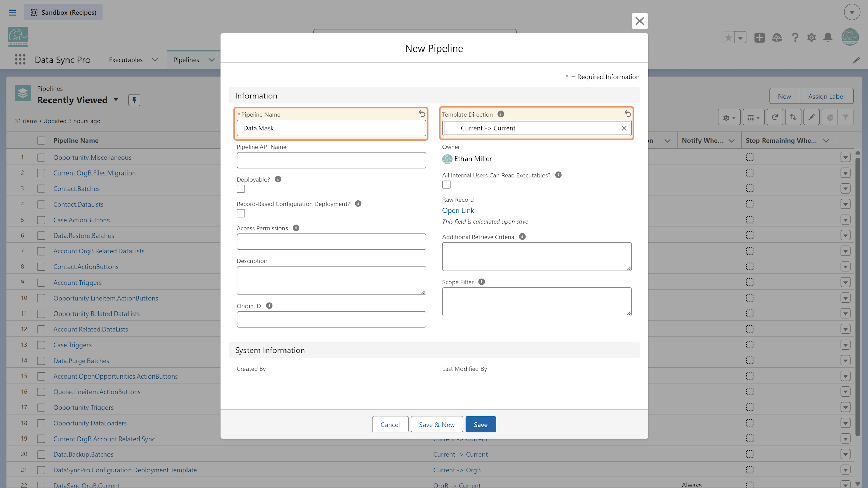Screen dimensions: 868x488
Task: Sort by Pipeline Name column header
Action: point(76,140)
